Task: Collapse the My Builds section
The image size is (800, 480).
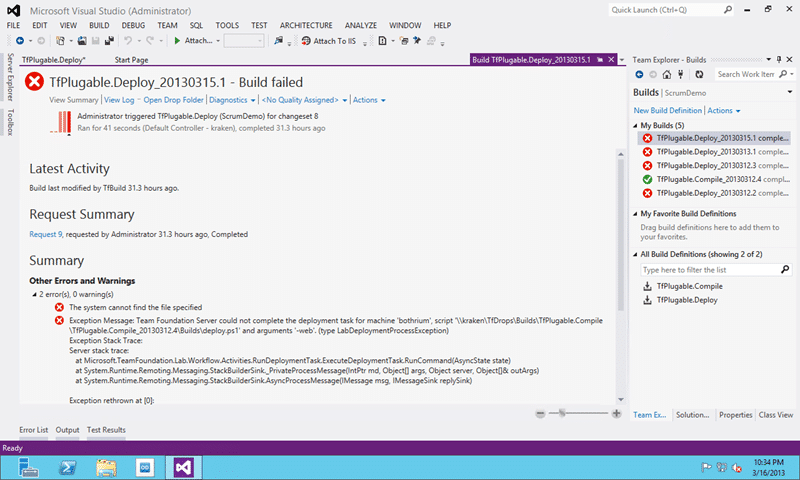Action: (635, 125)
